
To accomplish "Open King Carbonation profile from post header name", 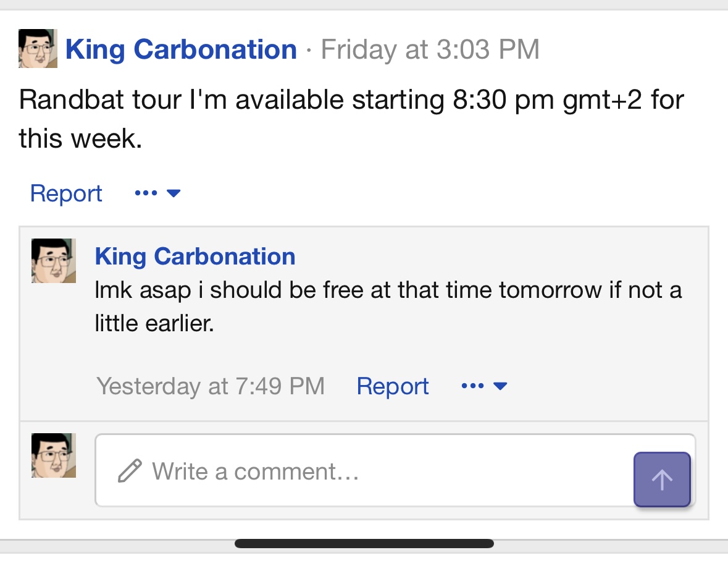I will coord(181,49).
